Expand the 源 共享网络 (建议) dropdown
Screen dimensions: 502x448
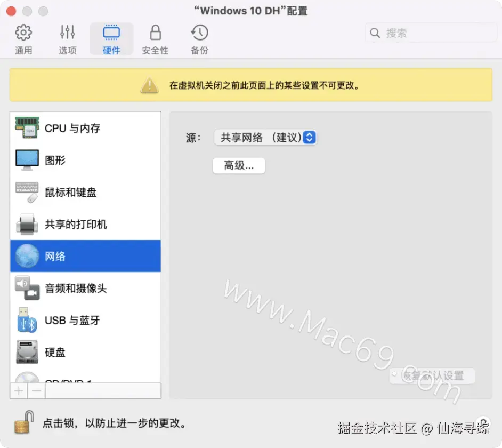pyautogui.click(x=265, y=138)
